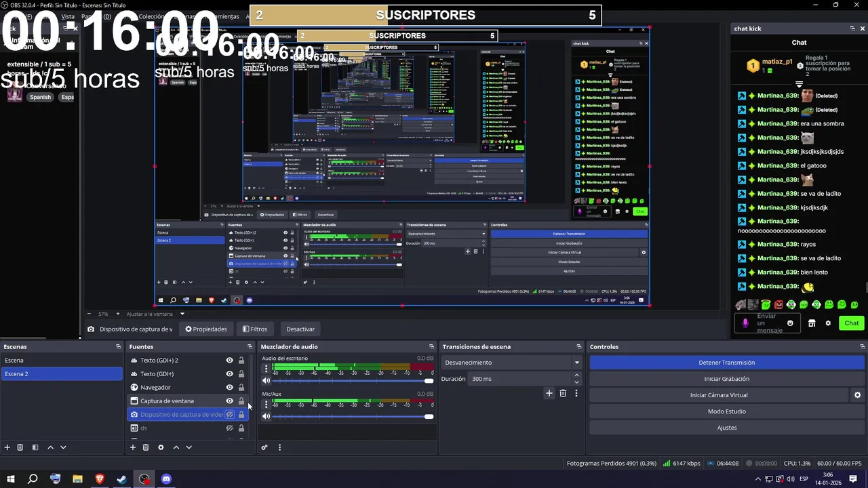Add a new scene with the plus icon
Image resolution: width=868 pixels, height=488 pixels.
click(7, 447)
